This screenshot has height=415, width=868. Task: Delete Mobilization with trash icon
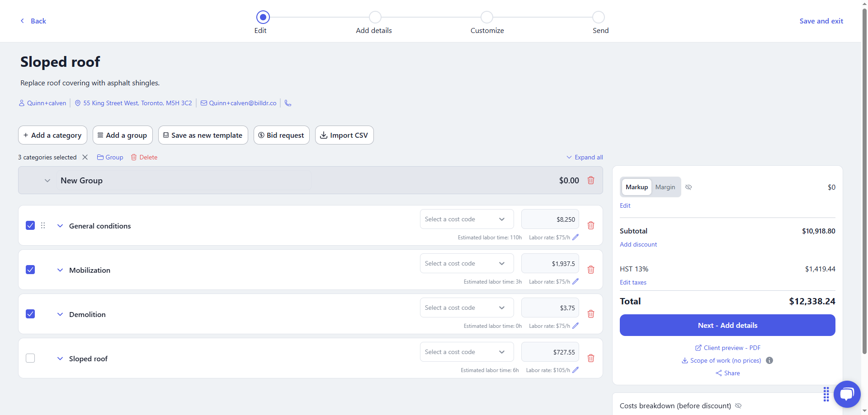click(x=591, y=270)
